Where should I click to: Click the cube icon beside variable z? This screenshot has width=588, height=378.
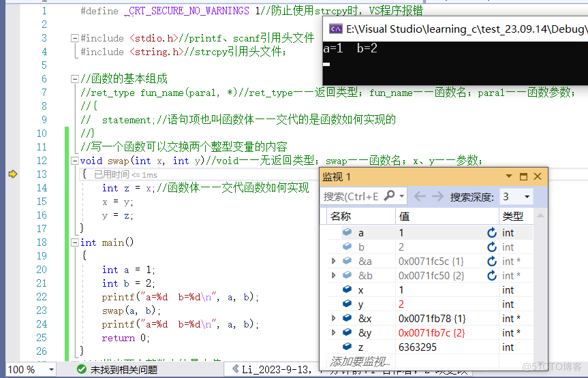[347, 347]
